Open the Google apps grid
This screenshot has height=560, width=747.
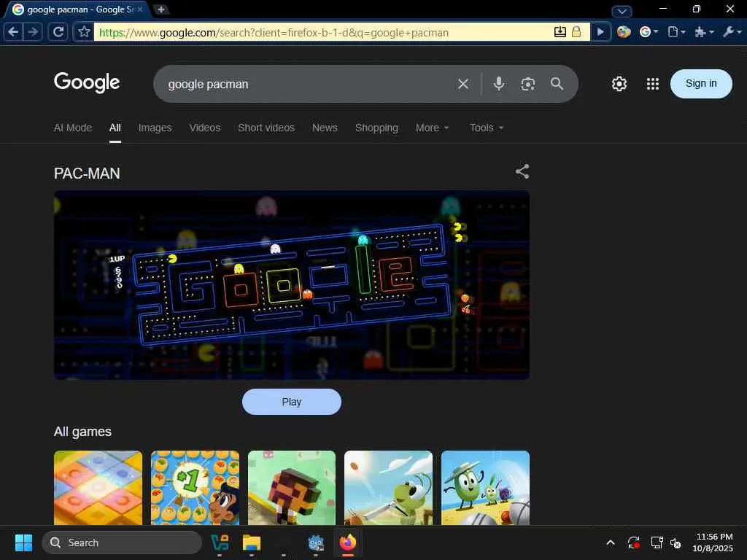click(x=653, y=84)
